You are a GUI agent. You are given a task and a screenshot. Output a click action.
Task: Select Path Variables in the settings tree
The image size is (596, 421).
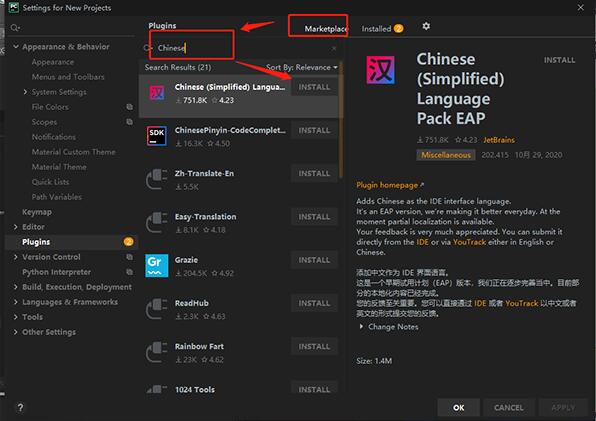(x=56, y=197)
